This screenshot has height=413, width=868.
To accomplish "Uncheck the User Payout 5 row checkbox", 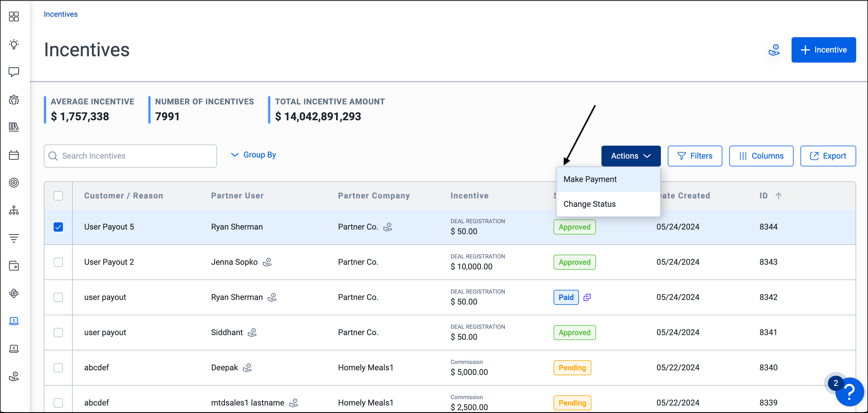I will click(x=58, y=227).
